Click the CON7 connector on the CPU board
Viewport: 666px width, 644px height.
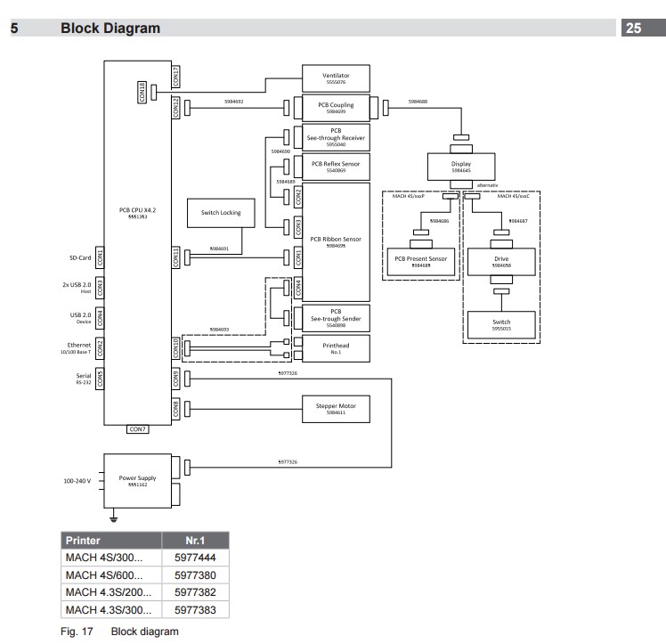pyautogui.click(x=138, y=429)
